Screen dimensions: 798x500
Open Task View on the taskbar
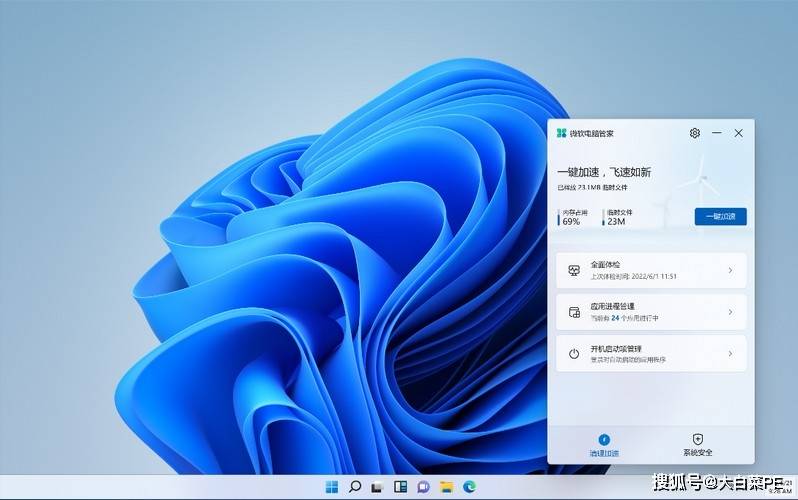[377, 487]
